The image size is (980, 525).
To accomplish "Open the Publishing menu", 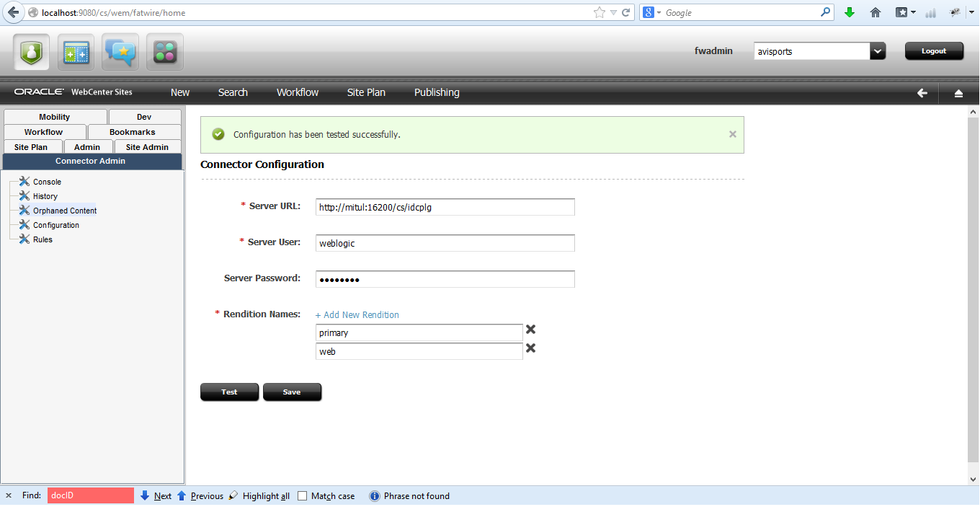I will [x=436, y=92].
